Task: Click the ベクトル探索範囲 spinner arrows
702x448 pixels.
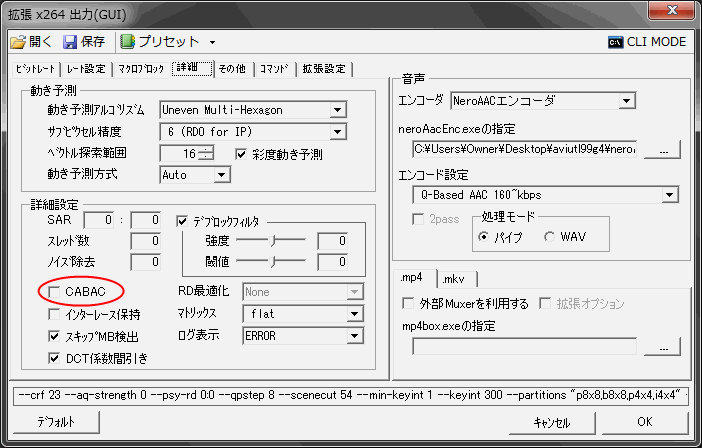Action: (x=206, y=153)
